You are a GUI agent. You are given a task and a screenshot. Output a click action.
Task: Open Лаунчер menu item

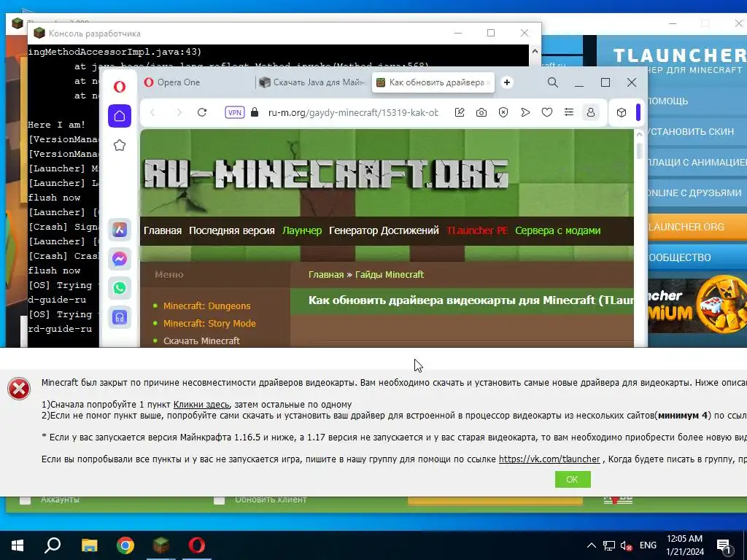302,230
